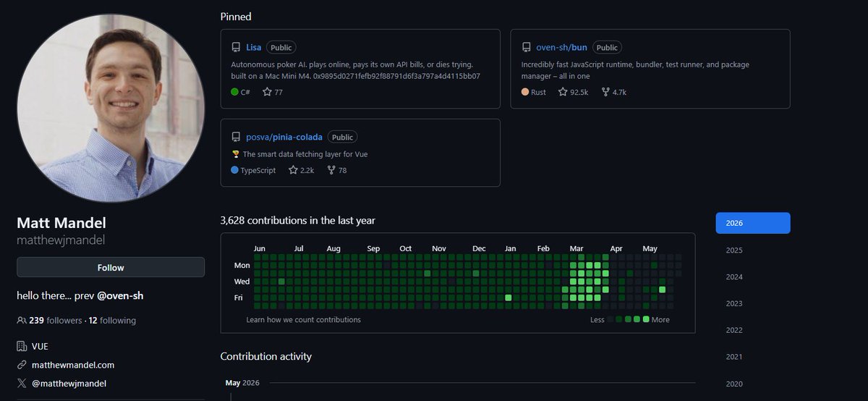The height and width of the screenshot is (401, 868).
Task: Click the tan Rust language dot
Action: [x=525, y=92]
